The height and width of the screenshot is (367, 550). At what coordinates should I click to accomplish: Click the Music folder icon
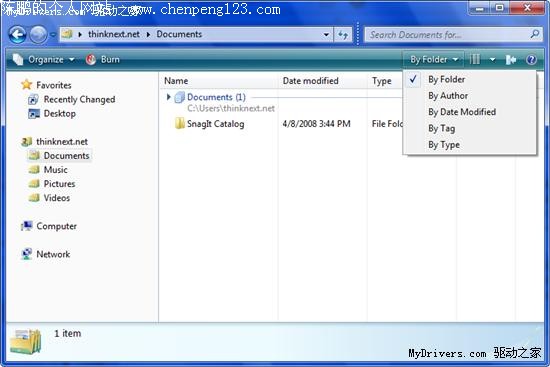pos(34,170)
